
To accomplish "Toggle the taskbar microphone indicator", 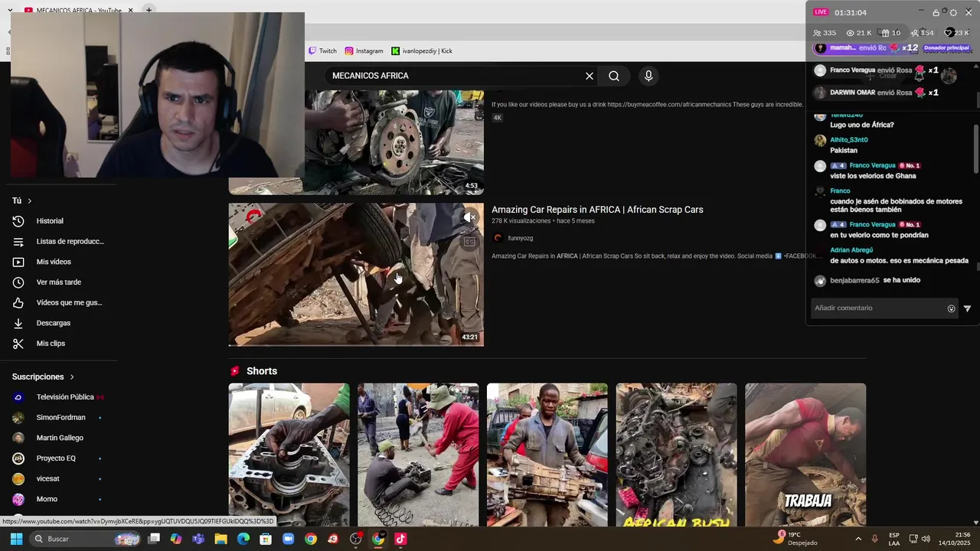I will click(874, 539).
